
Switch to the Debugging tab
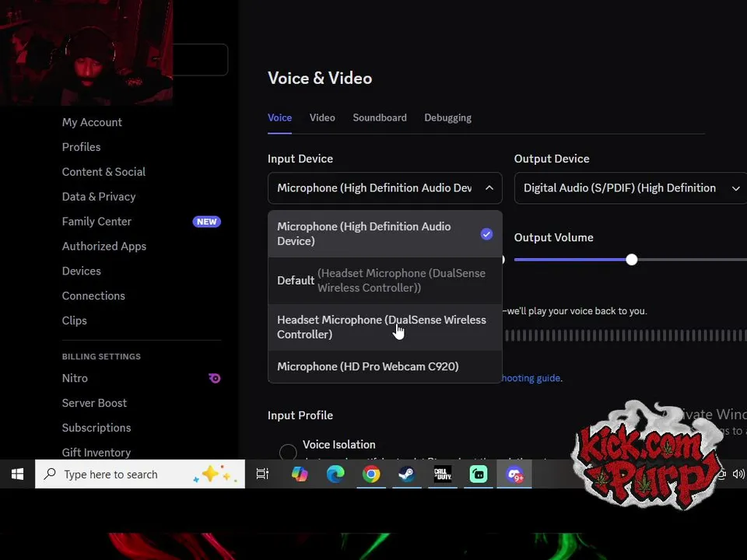448,117
